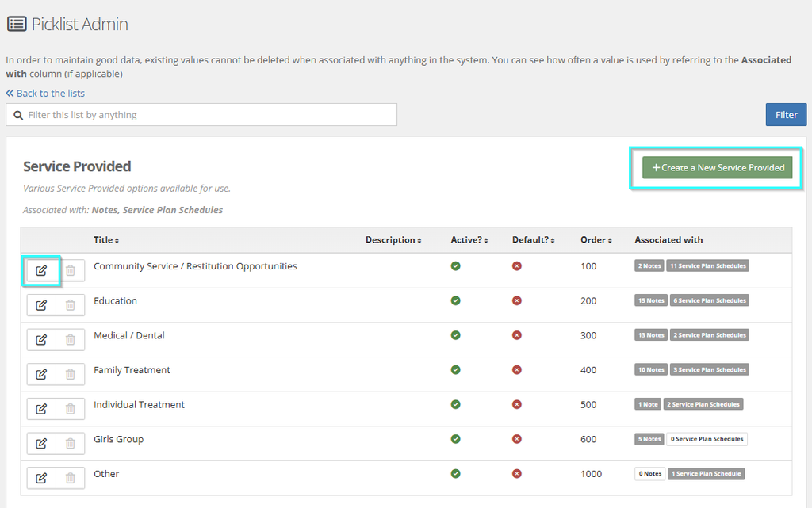Edit the Individual Treatment entry

pos(41,409)
